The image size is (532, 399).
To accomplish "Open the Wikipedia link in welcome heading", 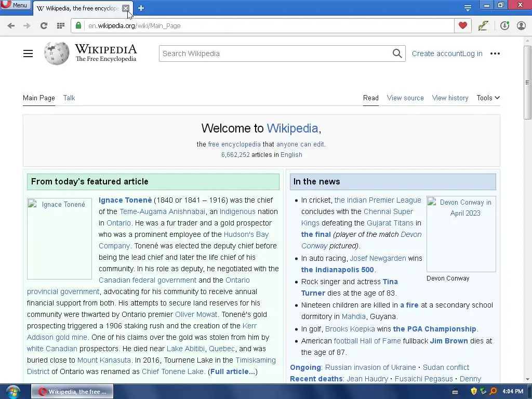I will tap(292, 128).
